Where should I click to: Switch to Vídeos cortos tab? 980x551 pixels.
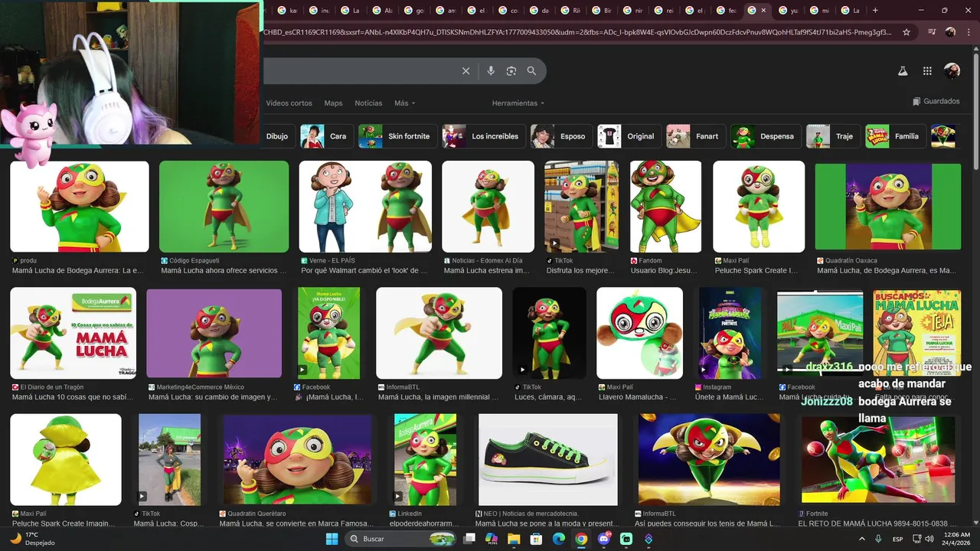click(289, 103)
